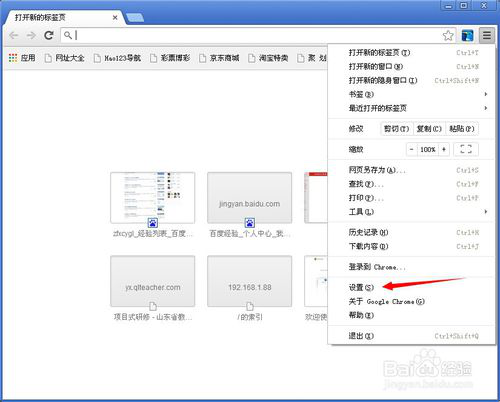Open a new tab with small tab button

135,18
